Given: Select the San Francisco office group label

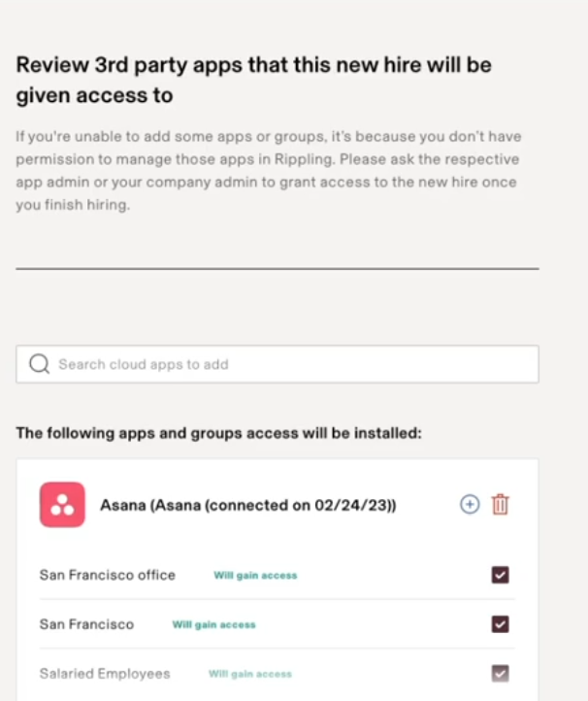Looking at the screenshot, I should tap(108, 575).
